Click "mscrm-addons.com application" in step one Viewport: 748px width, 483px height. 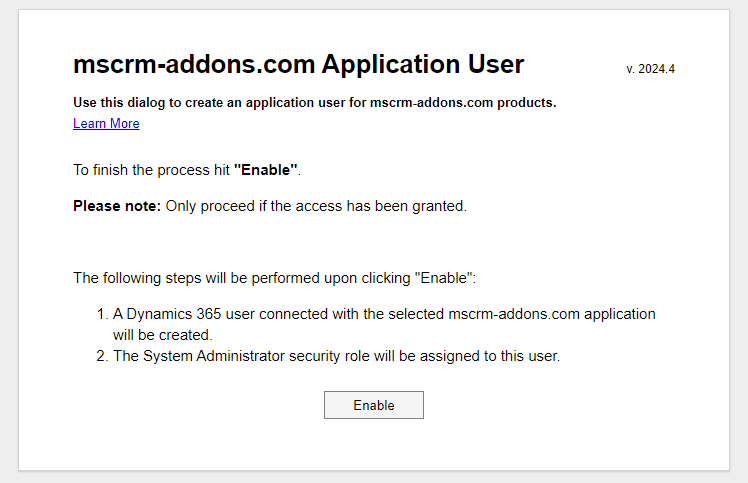coord(552,314)
